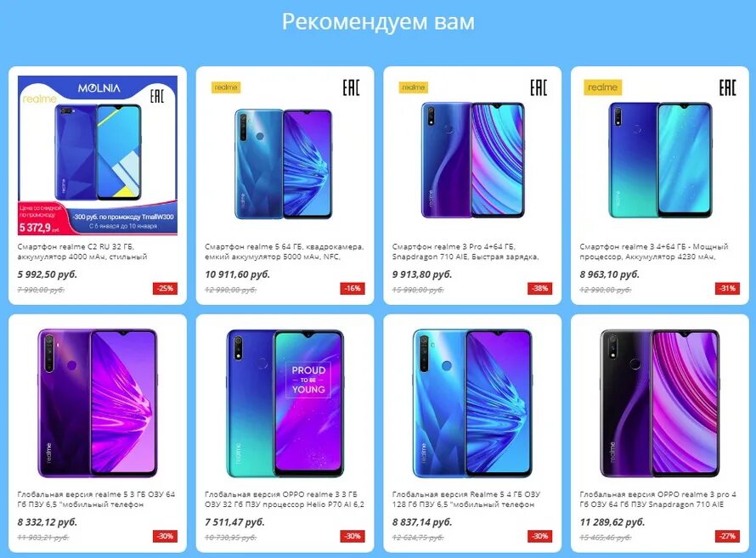Open the realme C2 RU 32 ГБ product image

point(98,155)
